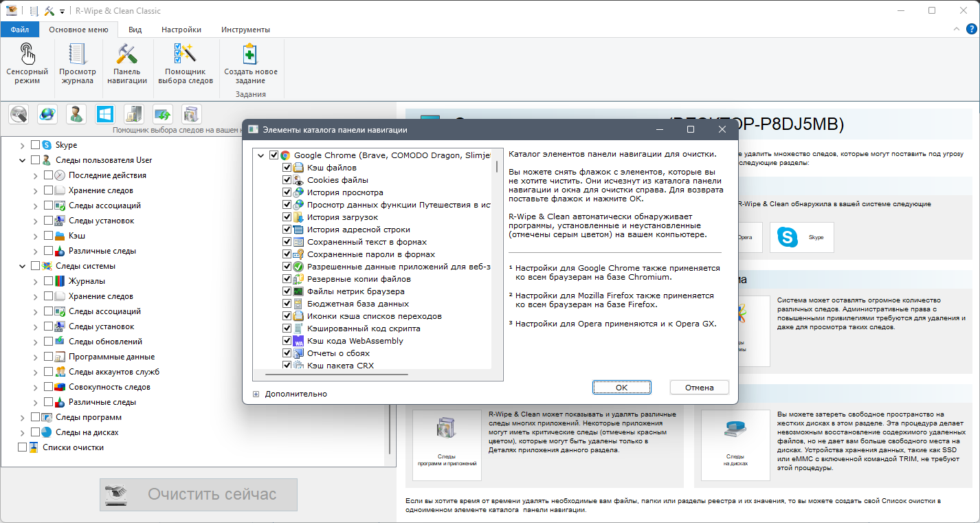Open Просмотр журнала log viewer
This screenshot has height=523, width=980.
point(77,55)
